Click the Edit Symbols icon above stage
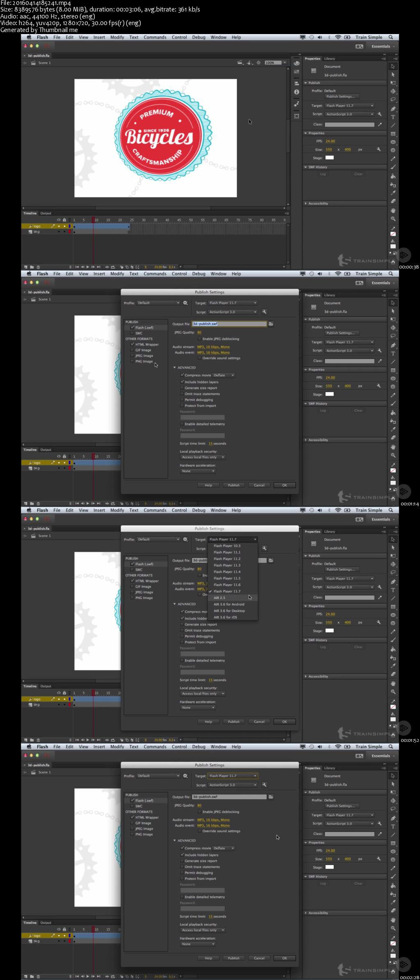This screenshot has height=980, width=420. pyautogui.click(x=249, y=63)
